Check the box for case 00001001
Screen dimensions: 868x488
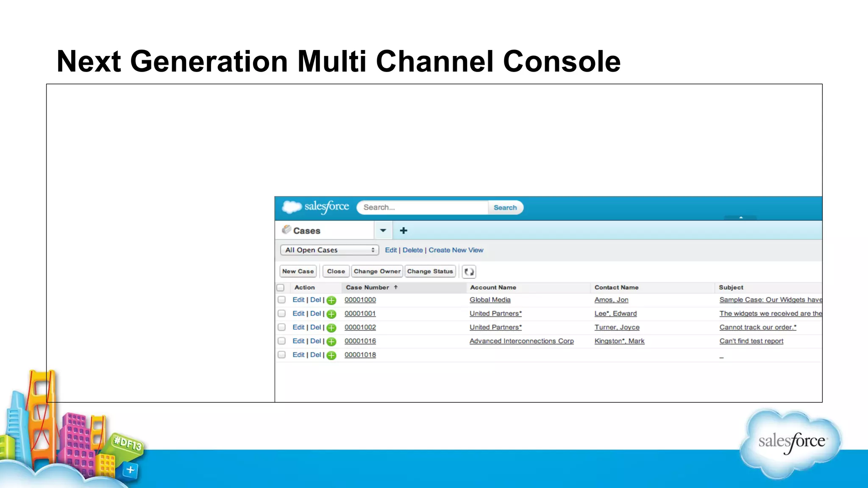(281, 313)
